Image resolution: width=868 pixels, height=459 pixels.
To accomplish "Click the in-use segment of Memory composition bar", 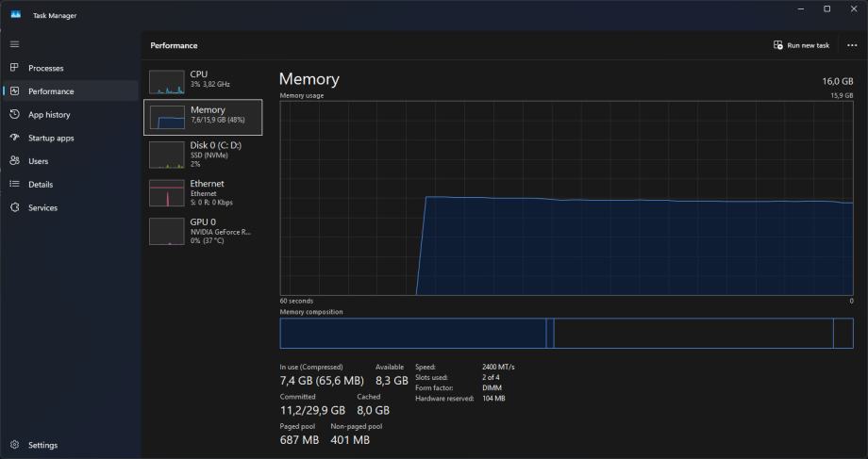I will tap(413, 333).
